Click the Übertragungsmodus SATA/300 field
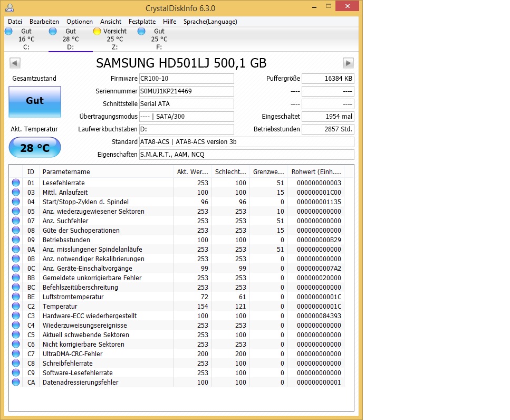The image size is (510, 420). click(x=186, y=117)
